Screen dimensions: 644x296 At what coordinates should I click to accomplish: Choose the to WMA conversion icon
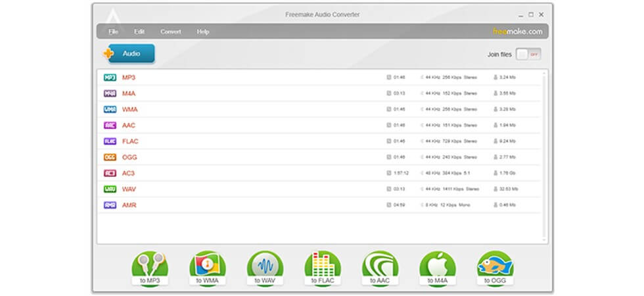pos(208,268)
